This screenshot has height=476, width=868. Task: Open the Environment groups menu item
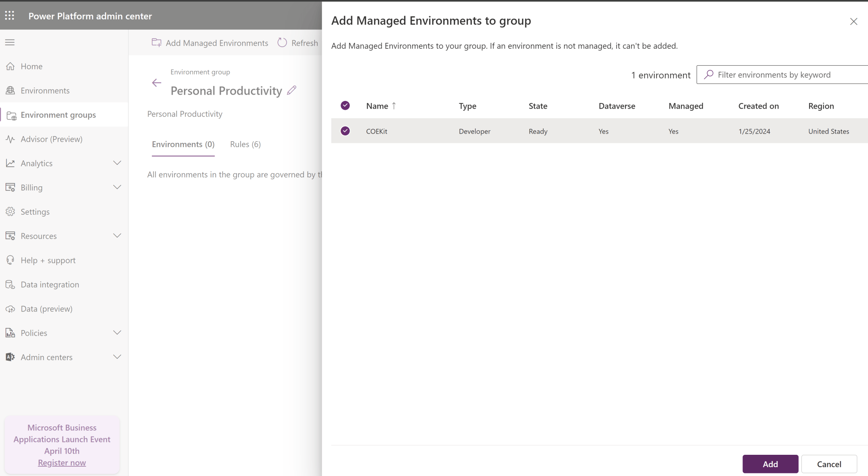58,115
